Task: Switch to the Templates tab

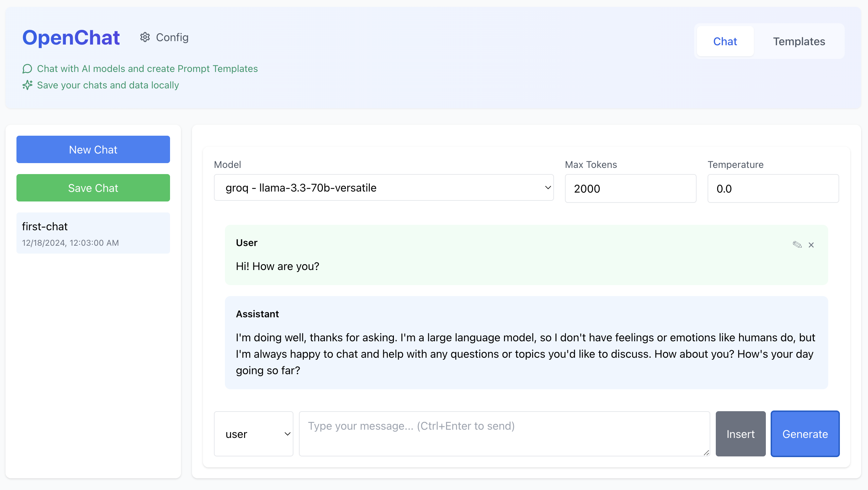Action: coord(799,41)
